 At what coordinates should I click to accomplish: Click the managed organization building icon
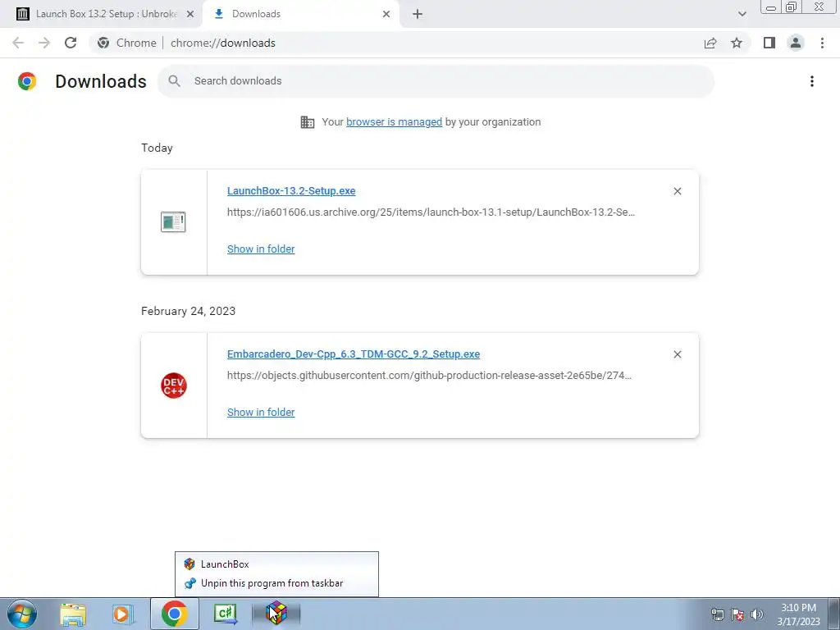point(308,122)
